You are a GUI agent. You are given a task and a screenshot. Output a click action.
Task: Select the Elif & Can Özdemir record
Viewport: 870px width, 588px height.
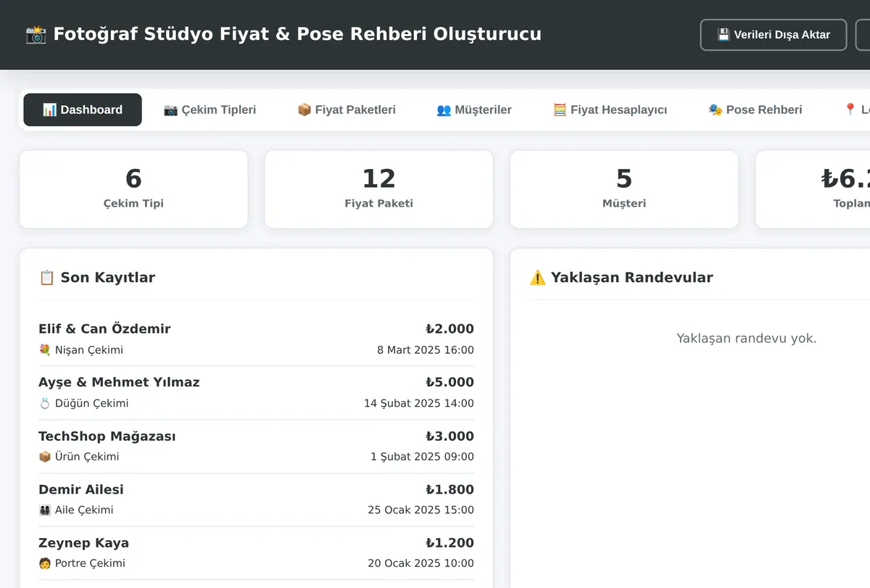tap(257, 339)
